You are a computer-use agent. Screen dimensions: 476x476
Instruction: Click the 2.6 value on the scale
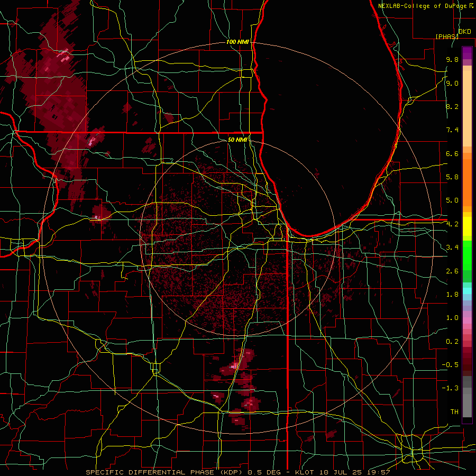tap(452, 271)
